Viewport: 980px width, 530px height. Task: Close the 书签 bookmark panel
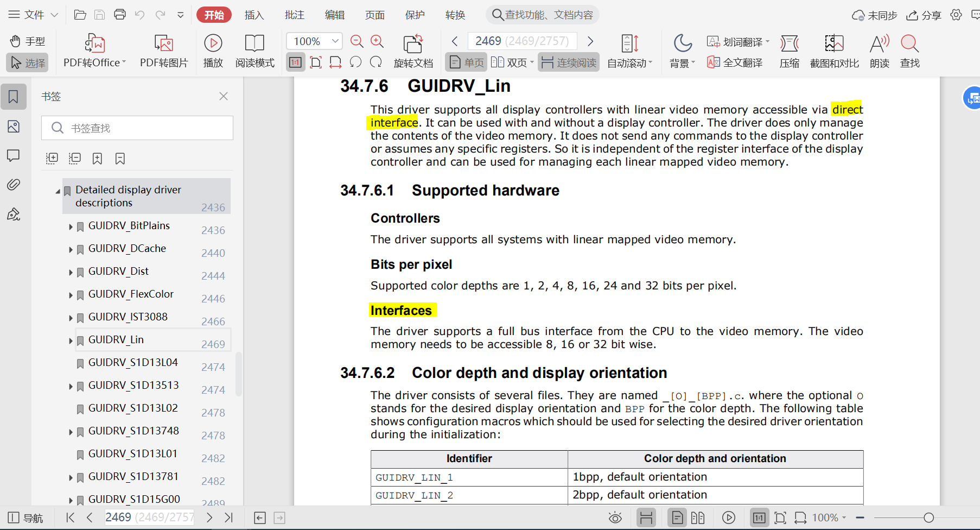pyautogui.click(x=224, y=96)
